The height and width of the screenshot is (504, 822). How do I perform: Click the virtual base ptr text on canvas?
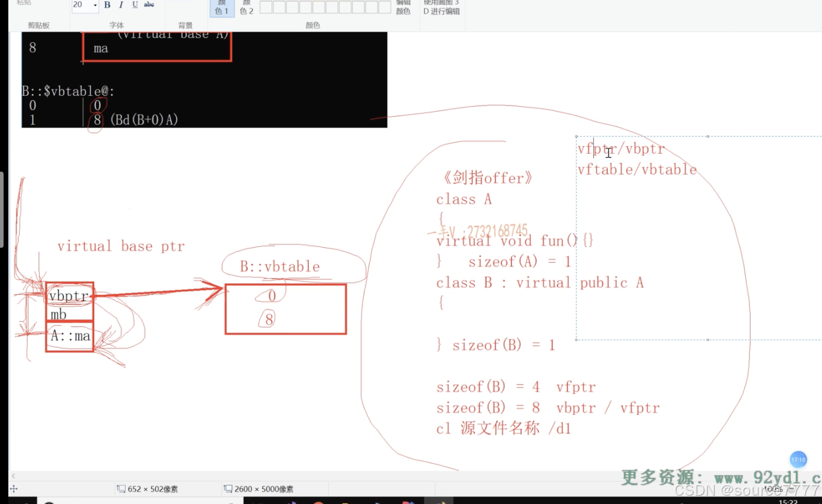[121, 246]
